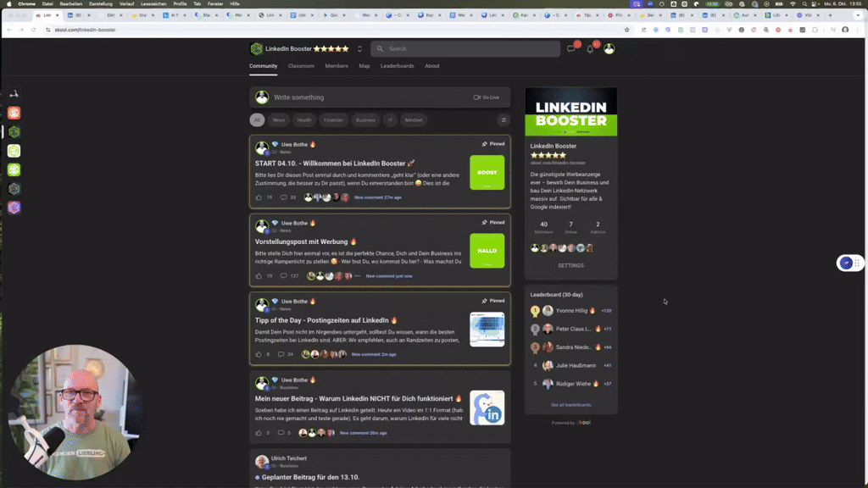Click the Postingzeiten post thumbnail
This screenshot has width=868, height=488.
tap(487, 330)
